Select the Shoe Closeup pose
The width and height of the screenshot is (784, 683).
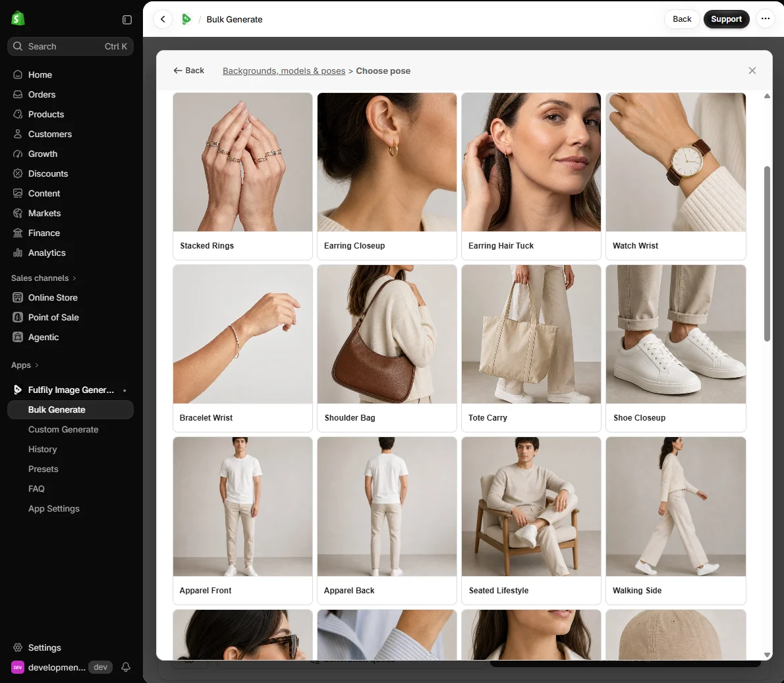[x=675, y=348]
